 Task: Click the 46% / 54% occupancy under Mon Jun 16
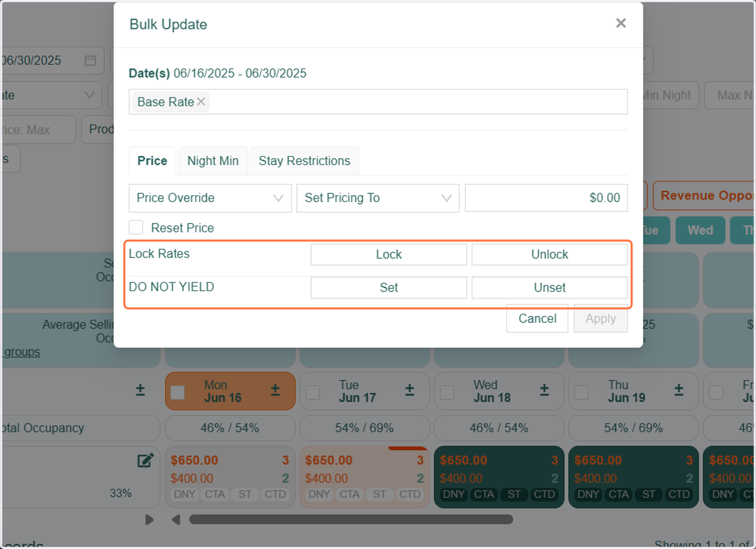tap(230, 428)
